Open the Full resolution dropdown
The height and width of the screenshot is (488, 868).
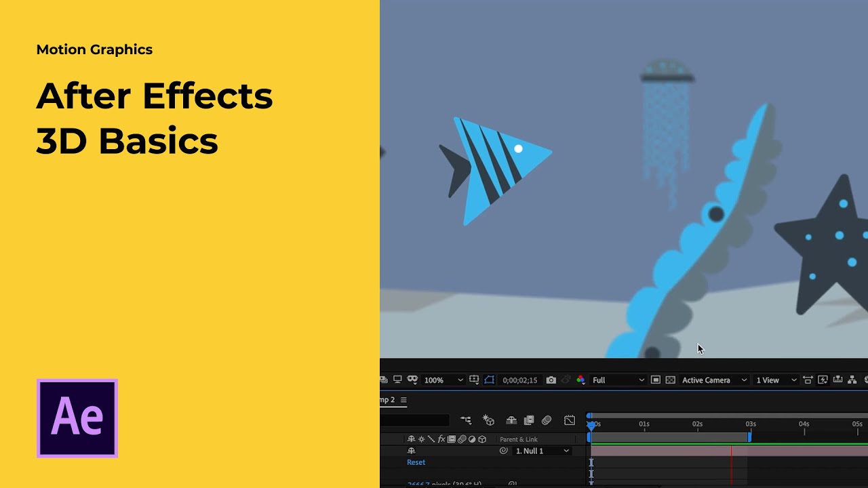617,380
